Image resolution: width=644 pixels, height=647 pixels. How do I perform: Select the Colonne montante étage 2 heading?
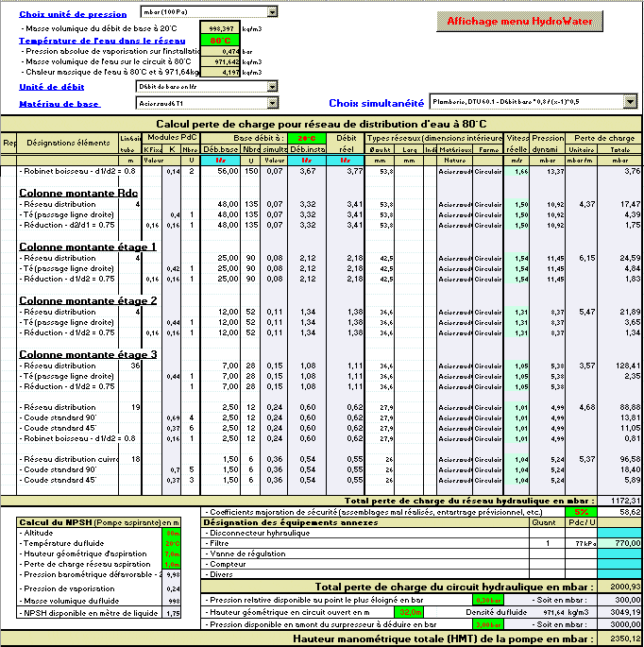(88, 300)
